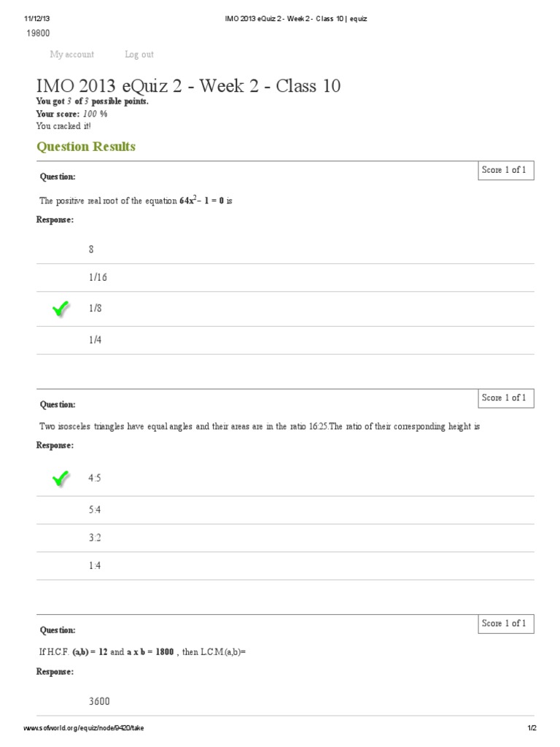Click the isosceles triangles question text

pyautogui.click(x=260, y=427)
